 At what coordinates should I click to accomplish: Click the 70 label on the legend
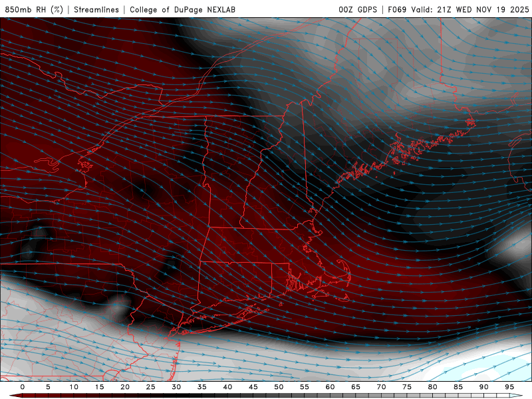coord(381,387)
